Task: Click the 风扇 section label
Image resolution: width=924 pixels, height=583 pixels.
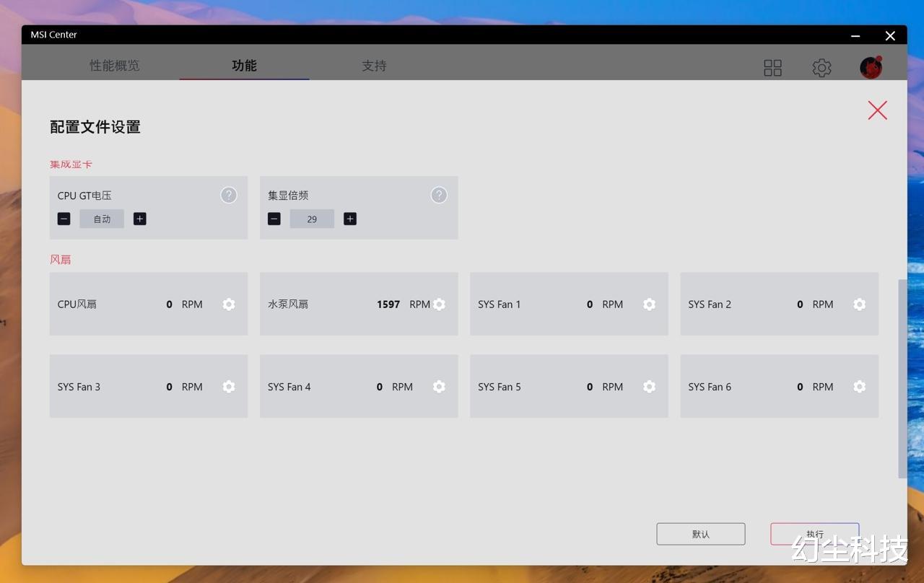Action: pos(61,260)
